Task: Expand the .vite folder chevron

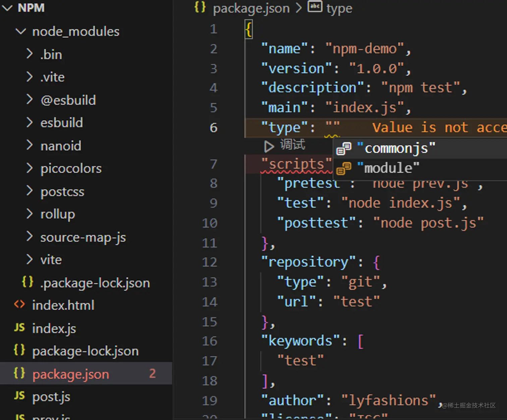Action: point(30,77)
